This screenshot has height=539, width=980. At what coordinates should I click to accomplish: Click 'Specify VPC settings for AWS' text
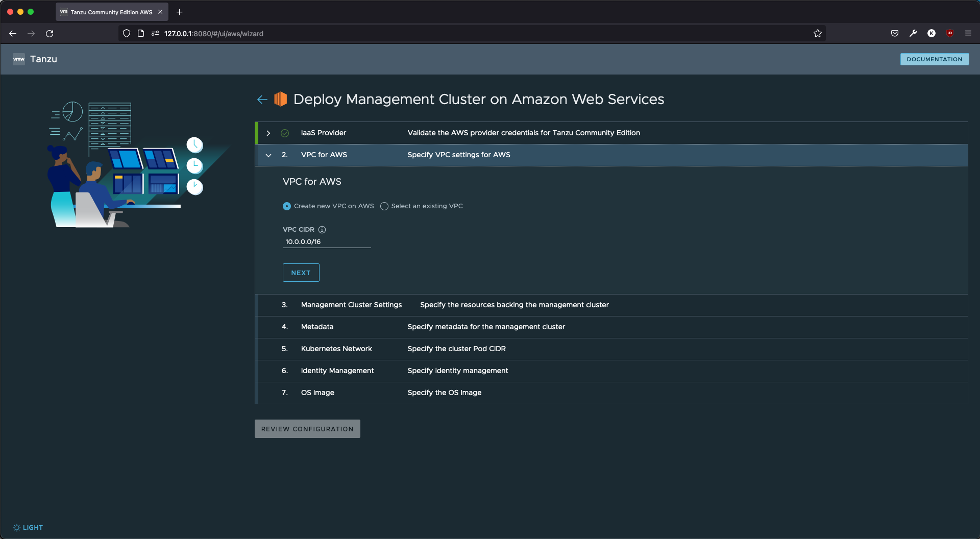click(459, 155)
